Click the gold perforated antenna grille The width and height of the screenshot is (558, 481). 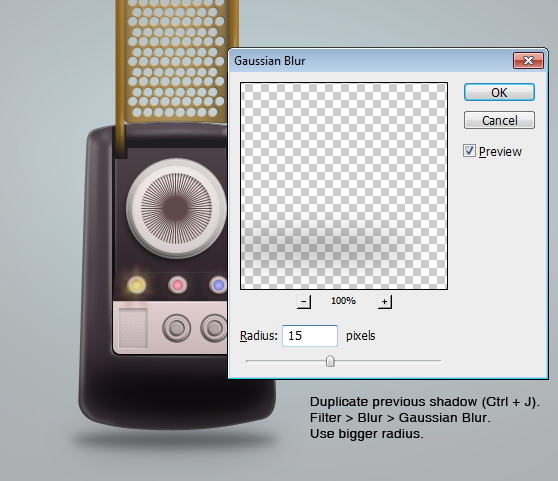[x=176, y=60]
